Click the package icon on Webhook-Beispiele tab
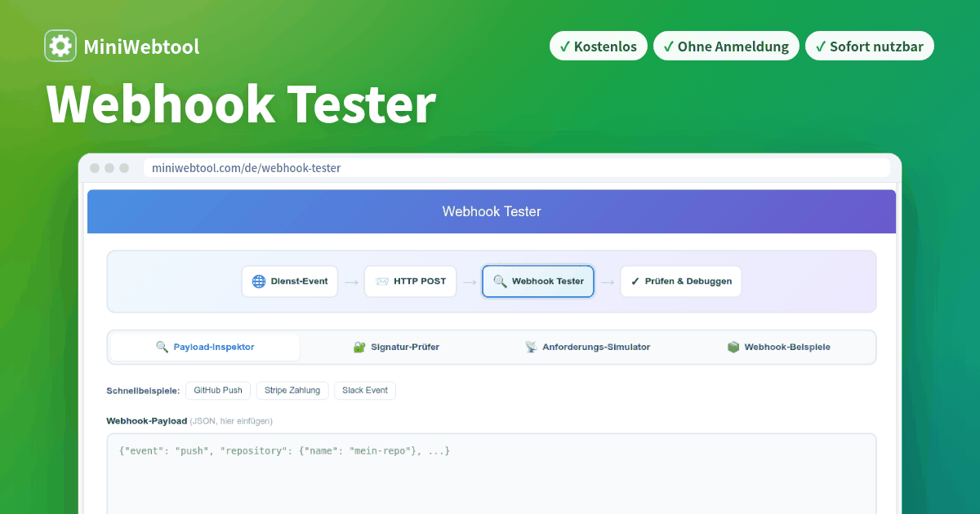980x514 pixels. (733, 347)
